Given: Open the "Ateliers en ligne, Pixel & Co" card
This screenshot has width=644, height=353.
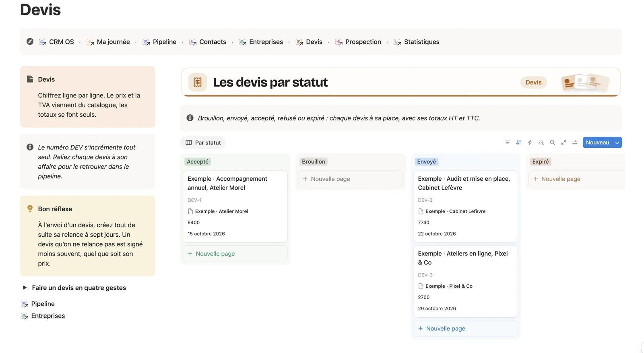Looking at the screenshot, I should pyautogui.click(x=465, y=281).
